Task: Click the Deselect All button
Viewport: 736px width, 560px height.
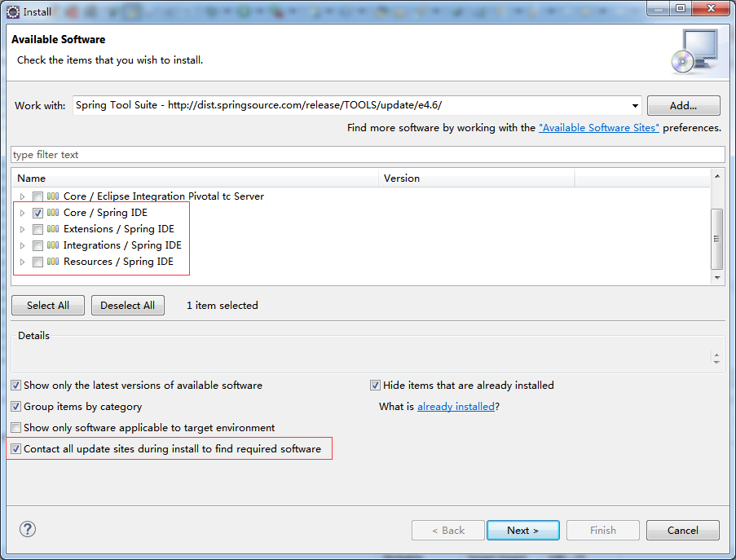Action: 128,305
